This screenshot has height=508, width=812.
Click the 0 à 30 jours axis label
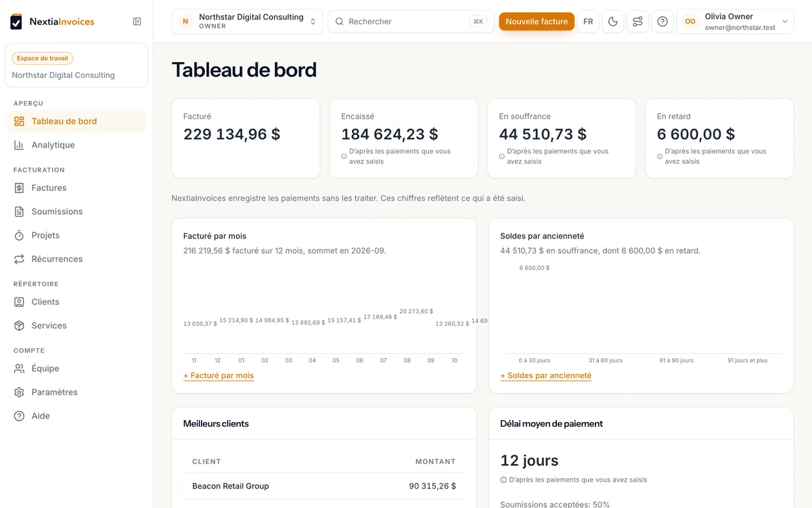(x=535, y=360)
